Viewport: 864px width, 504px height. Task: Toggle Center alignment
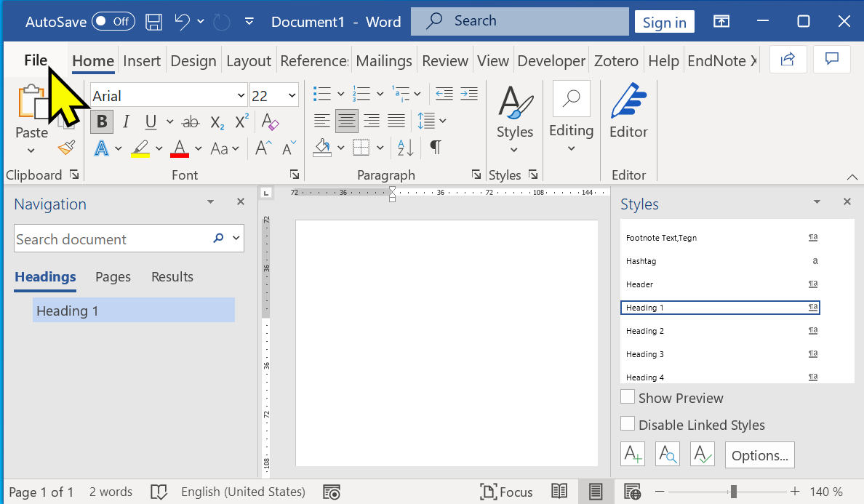pos(347,121)
